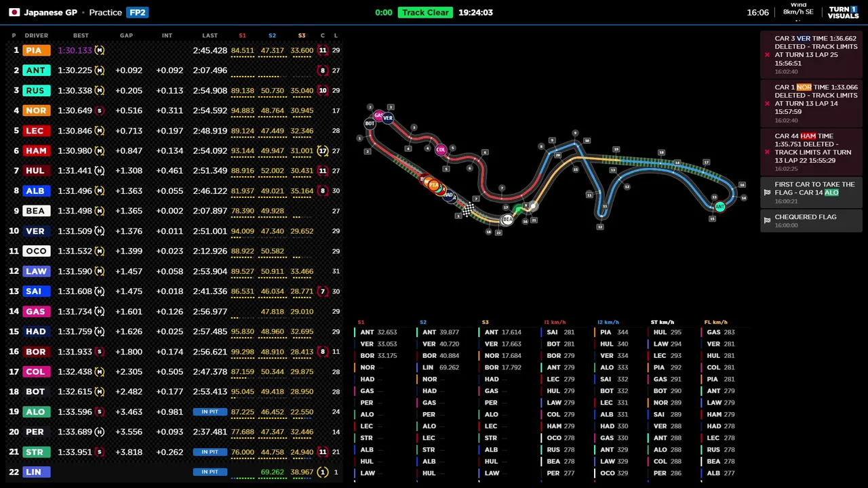Click the tyre compound icon in PIA row
This screenshot has height=488, width=868.
[x=100, y=50]
